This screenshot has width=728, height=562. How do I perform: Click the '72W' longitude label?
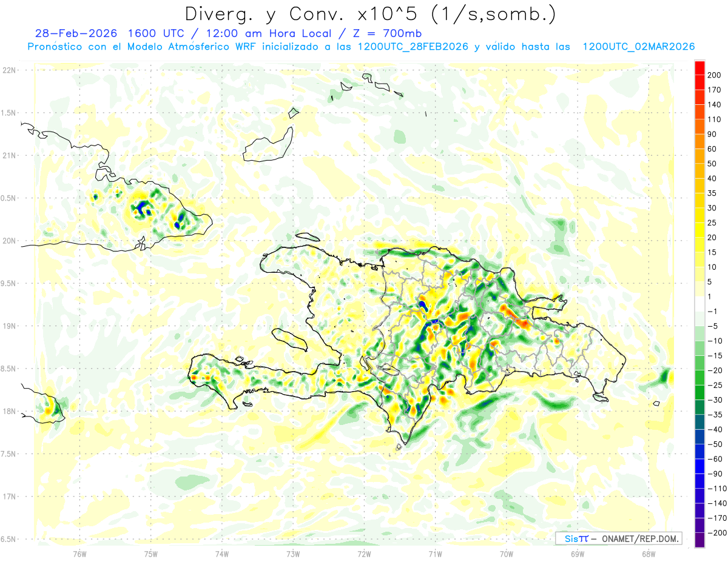(364, 554)
